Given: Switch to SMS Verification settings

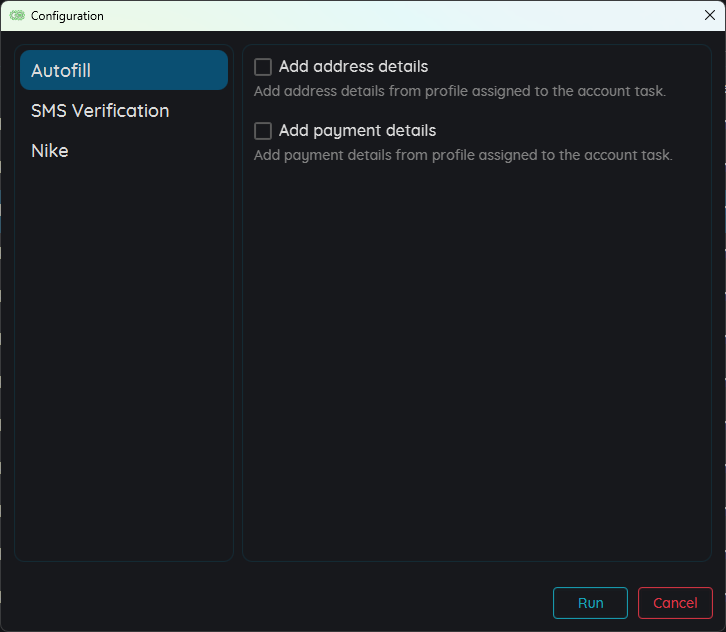Looking at the screenshot, I should 100,111.
